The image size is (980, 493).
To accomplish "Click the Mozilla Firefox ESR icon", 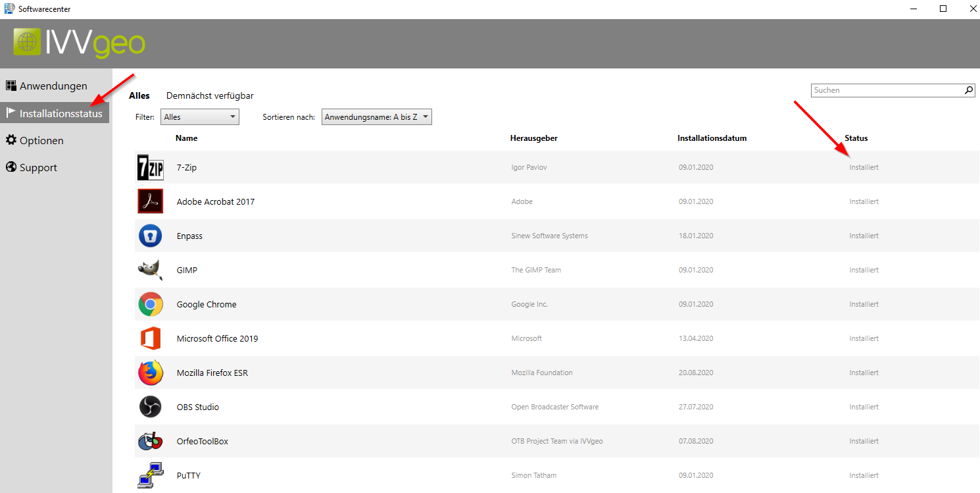I will coord(150,373).
